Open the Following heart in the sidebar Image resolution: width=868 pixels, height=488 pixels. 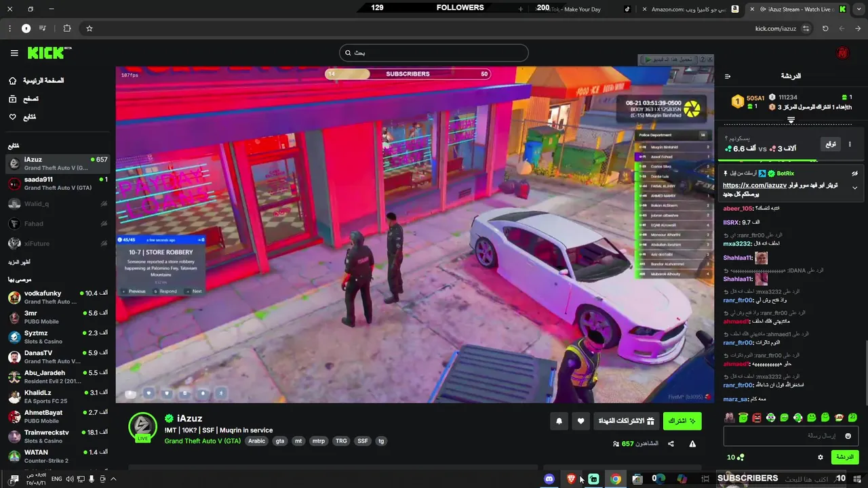pos(13,117)
